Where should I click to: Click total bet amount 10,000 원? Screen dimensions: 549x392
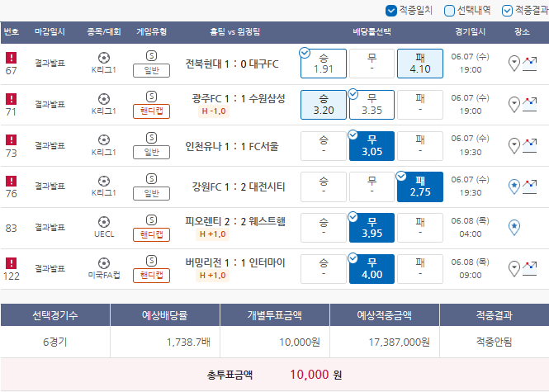point(316,375)
